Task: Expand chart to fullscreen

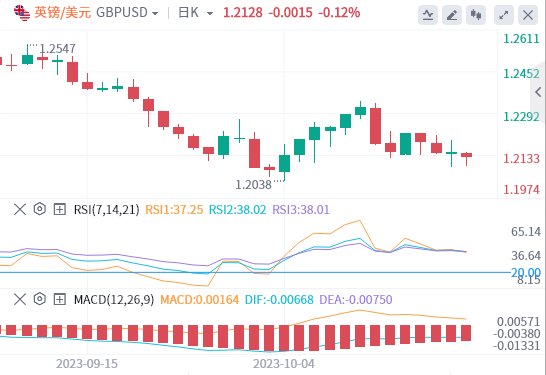Action: pos(504,15)
